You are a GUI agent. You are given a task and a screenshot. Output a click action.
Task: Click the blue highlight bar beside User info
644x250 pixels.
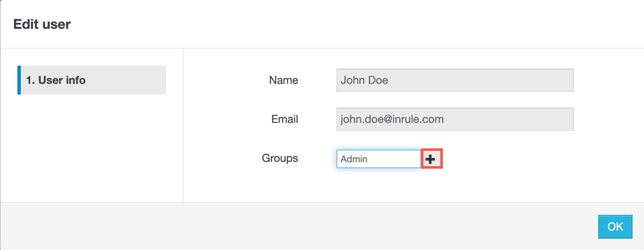click(19, 80)
